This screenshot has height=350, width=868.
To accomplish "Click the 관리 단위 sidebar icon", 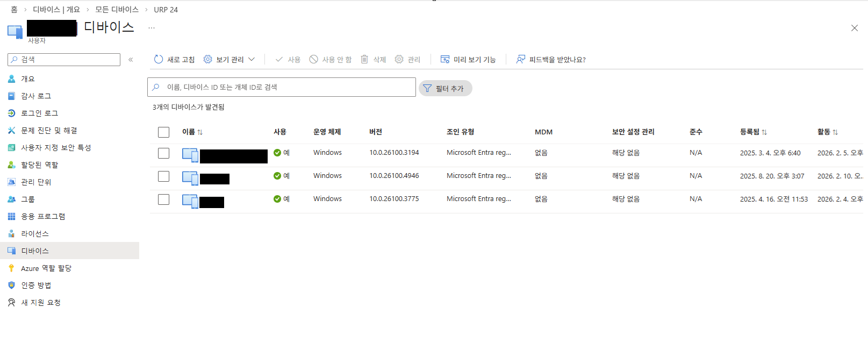I will 11,182.
